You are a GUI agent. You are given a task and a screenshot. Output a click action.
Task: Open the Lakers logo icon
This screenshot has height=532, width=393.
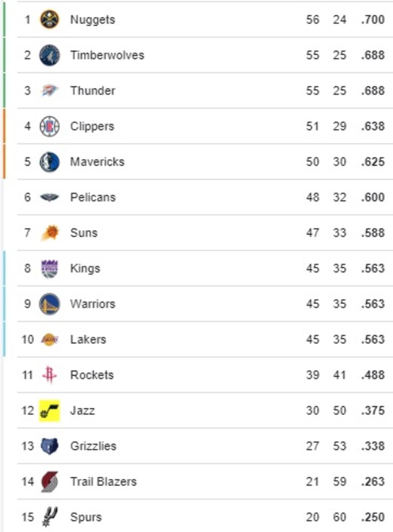[49, 339]
